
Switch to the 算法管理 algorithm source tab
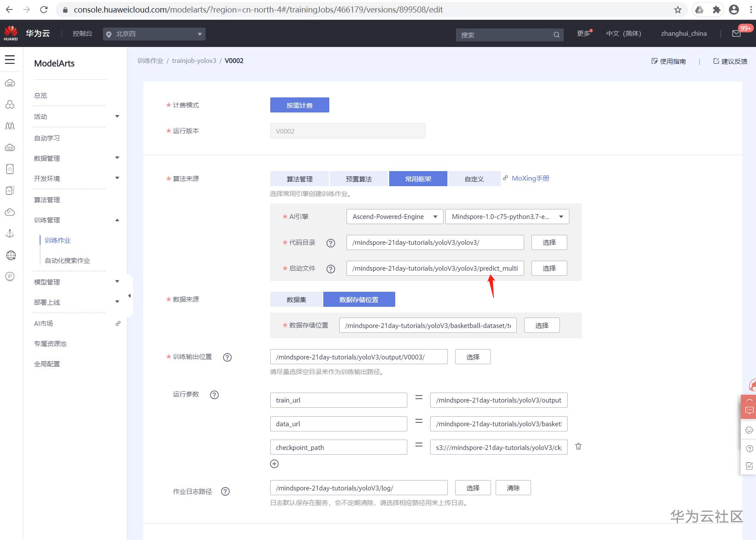coord(300,179)
